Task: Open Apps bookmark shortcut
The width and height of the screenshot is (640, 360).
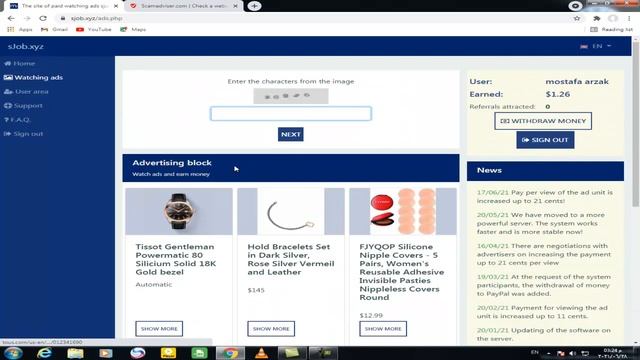Action: pos(20,29)
